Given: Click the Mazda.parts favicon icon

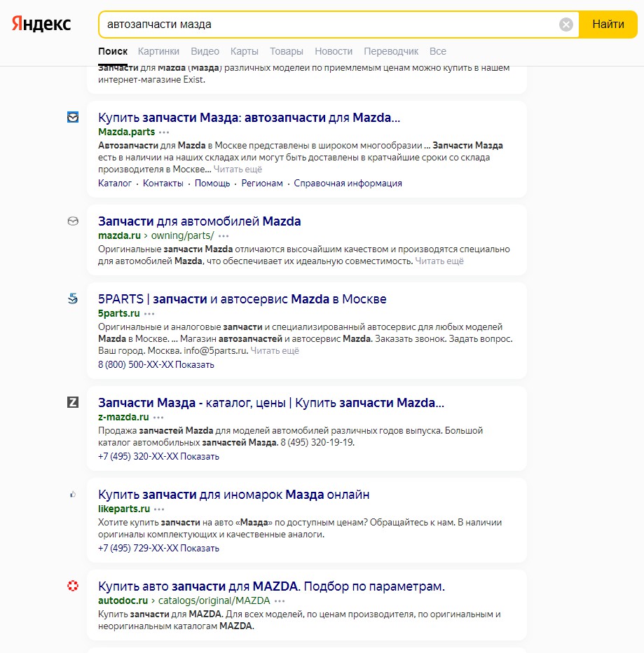Looking at the screenshot, I should 73,118.
